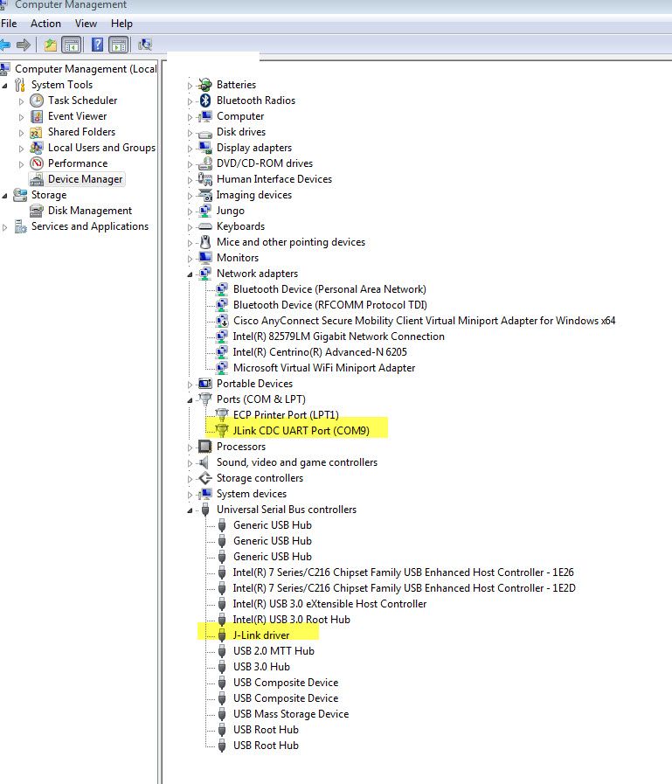Select USB 3.0 Hub entry
The width and height of the screenshot is (672, 784).
pos(261,667)
